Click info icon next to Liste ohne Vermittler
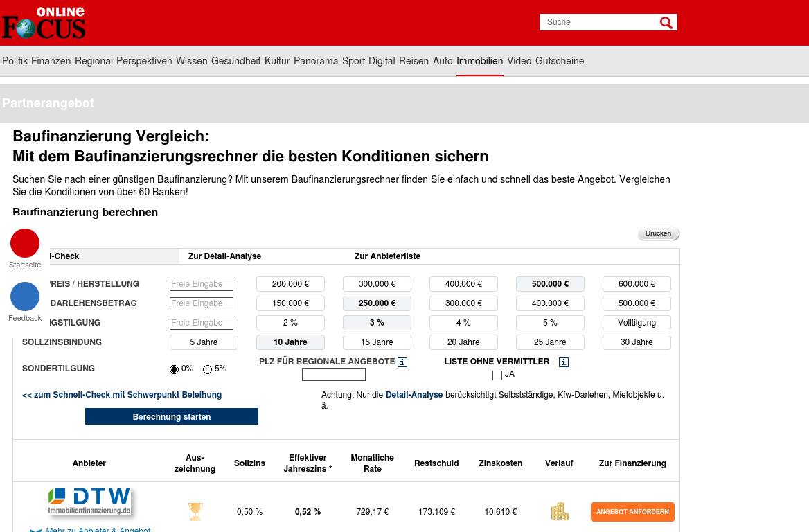Screen dimensions: 809x532 click(x=563, y=362)
